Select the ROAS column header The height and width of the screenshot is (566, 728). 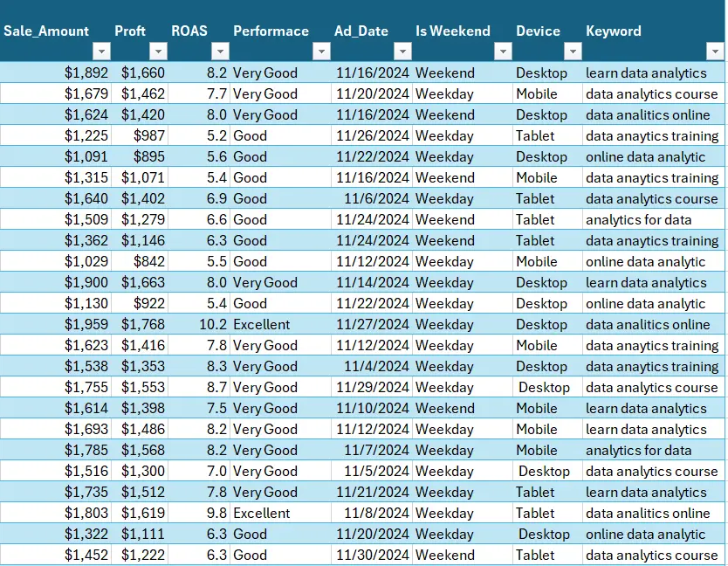[189, 31]
